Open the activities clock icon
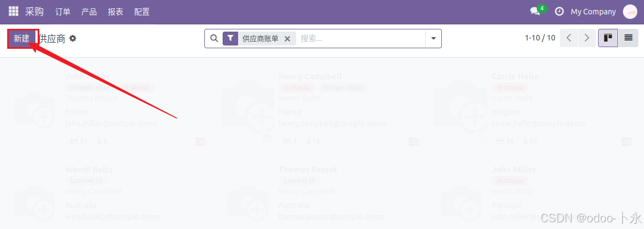The width and height of the screenshot is (644, 229). (559, 12)
